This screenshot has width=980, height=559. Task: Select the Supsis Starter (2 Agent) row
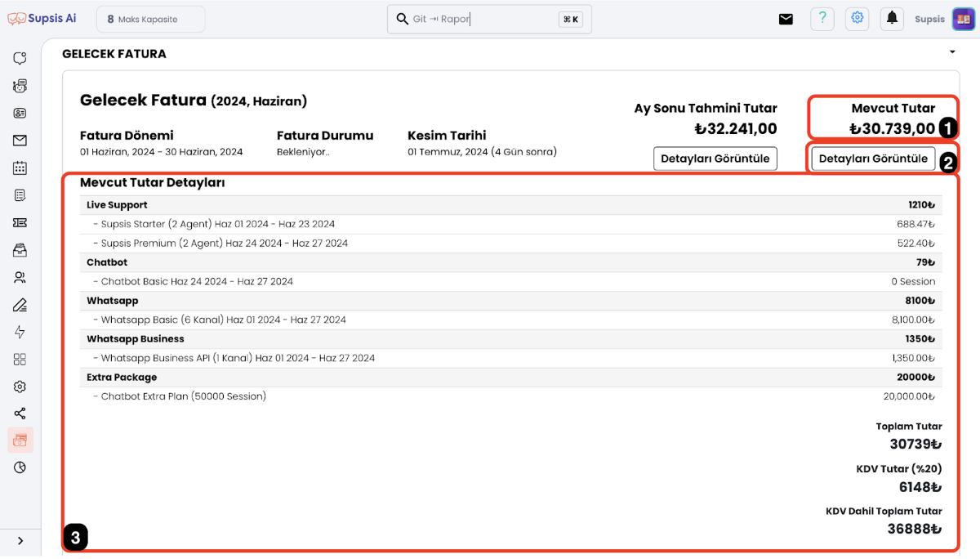(511, 224)
